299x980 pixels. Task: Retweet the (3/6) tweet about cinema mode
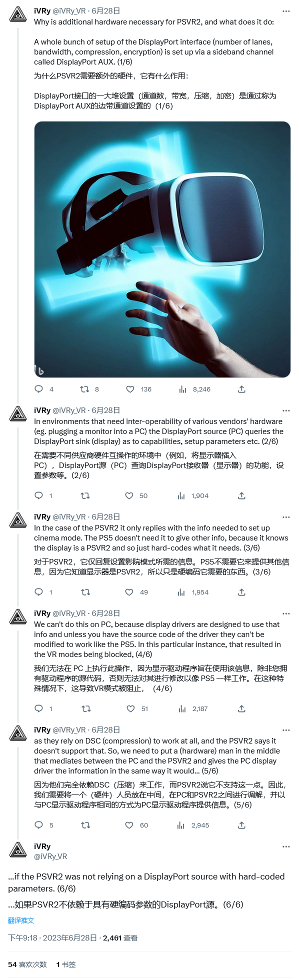85,592
